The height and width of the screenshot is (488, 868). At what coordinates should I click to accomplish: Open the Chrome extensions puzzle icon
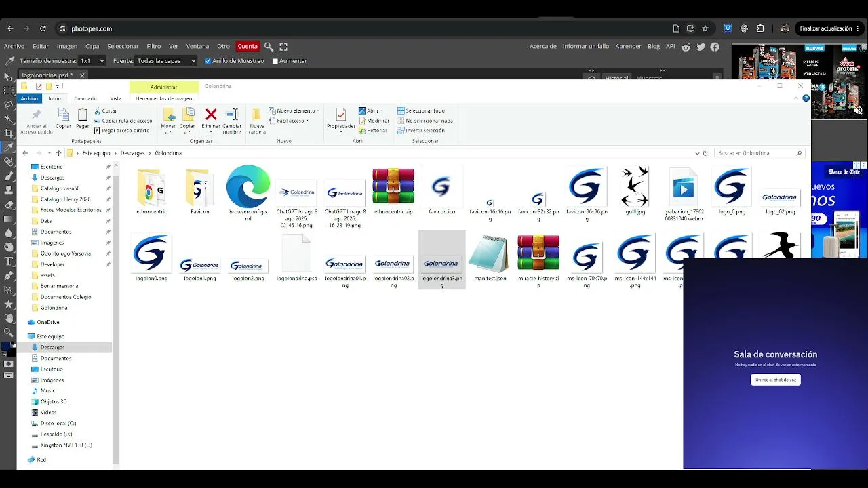pyautogui.click(x=760, y=28)
